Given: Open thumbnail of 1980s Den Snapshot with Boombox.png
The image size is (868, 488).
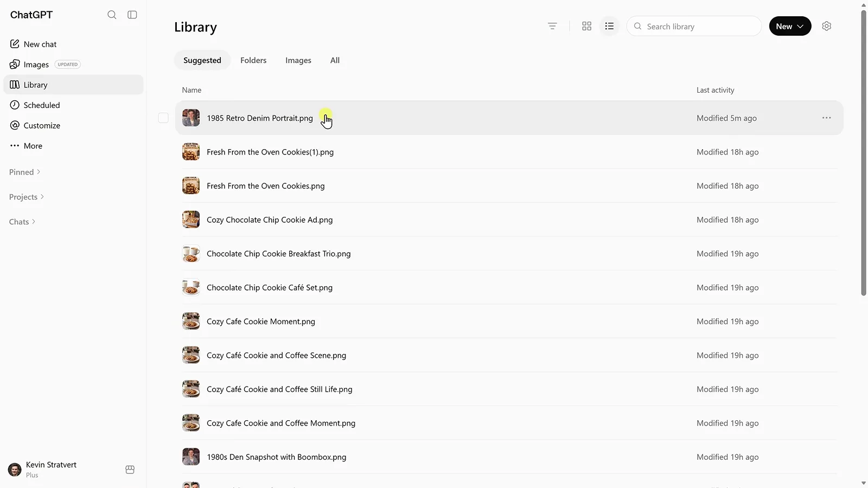Looking at the screenshot, I should tap(191, 457).
